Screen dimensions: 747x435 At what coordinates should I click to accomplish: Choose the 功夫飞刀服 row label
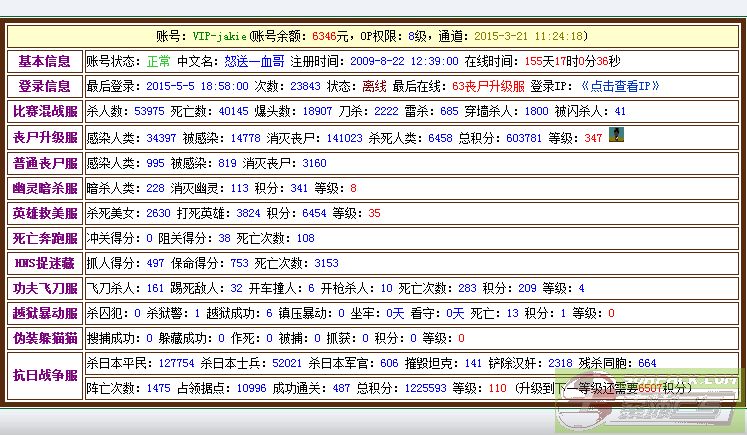pos(44,288)
